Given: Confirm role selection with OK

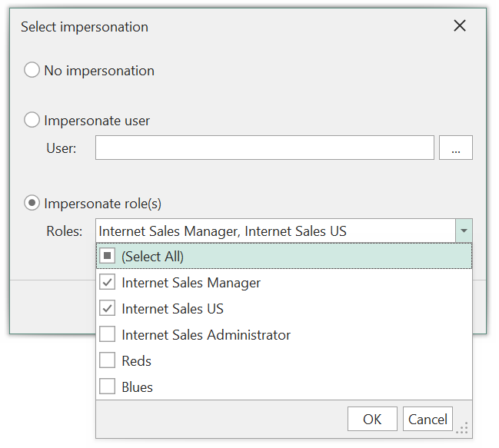Looking at the screenshot, I should (x=372, y=419).
